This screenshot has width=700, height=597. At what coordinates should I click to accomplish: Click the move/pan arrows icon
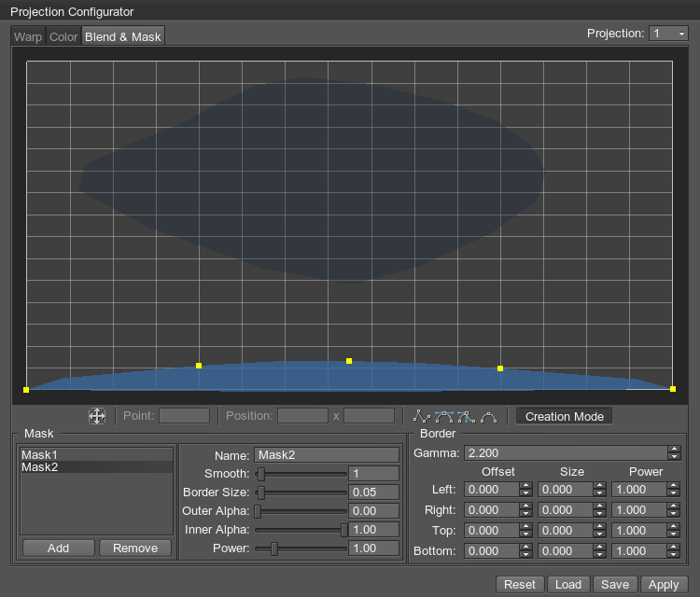click(97, 416)
